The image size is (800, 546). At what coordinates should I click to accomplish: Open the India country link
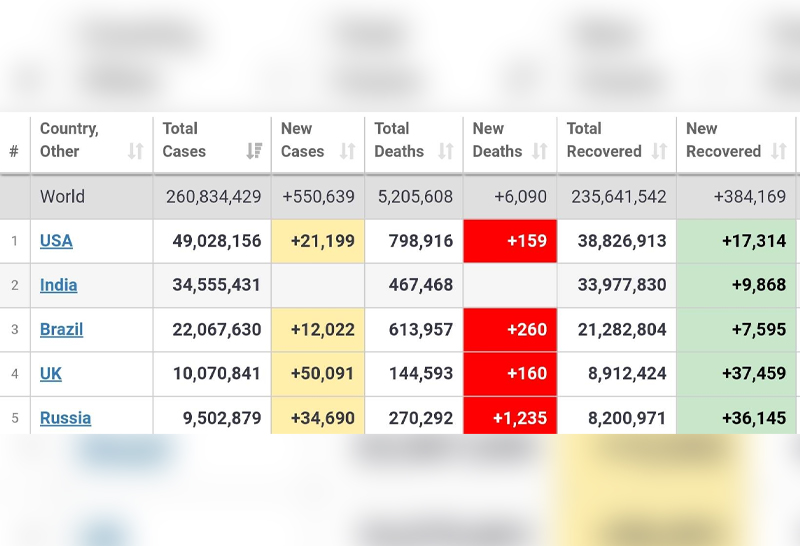[58, 285]
